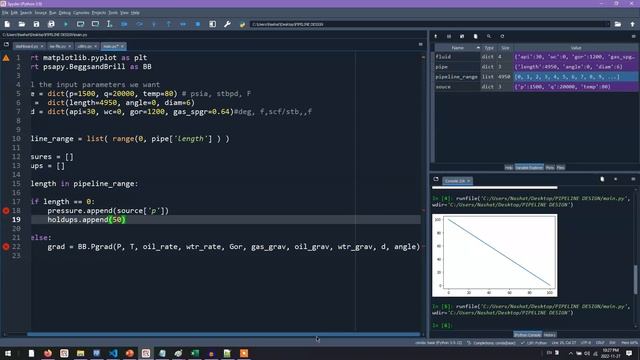This screenshot has width=640, height=360.
Task: Open the Variable Explorer options menu
Action: [x=633, y=36]
